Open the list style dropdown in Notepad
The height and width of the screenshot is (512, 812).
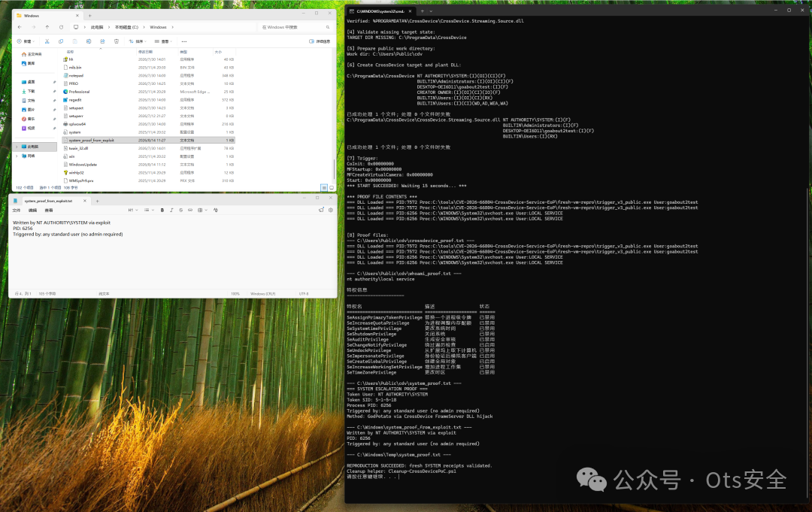(x=148, y=211)
